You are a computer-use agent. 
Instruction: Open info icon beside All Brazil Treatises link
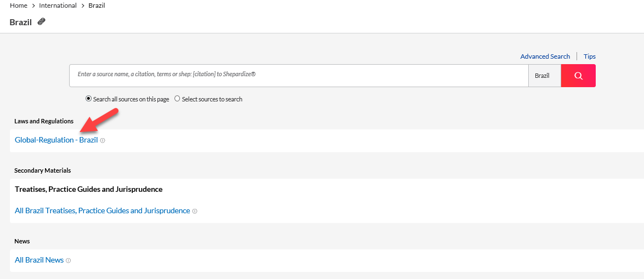click(x=195, y=211)
